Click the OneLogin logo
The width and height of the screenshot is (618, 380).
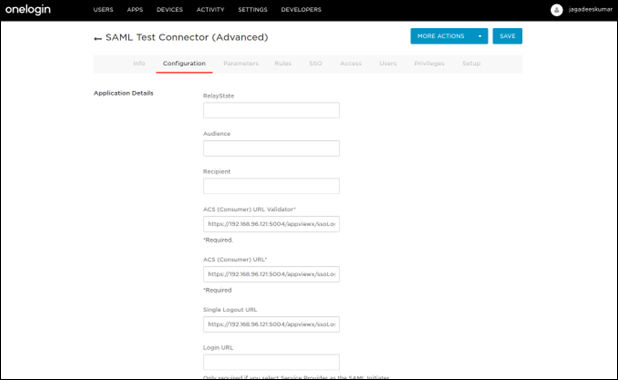point(28,9)
